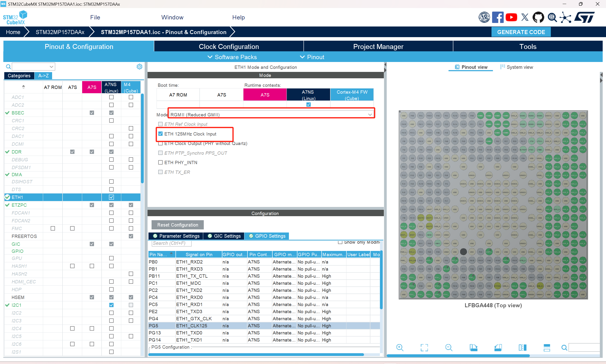
Task: Uncheck ETH 125MHz Clock Input
Action: [160, 134]
